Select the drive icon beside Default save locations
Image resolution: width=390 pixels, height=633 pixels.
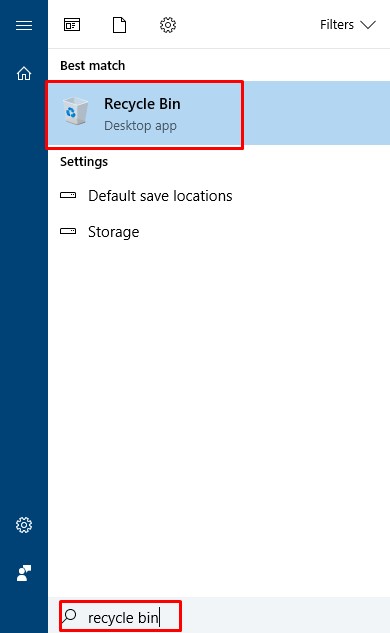[68, 195]
